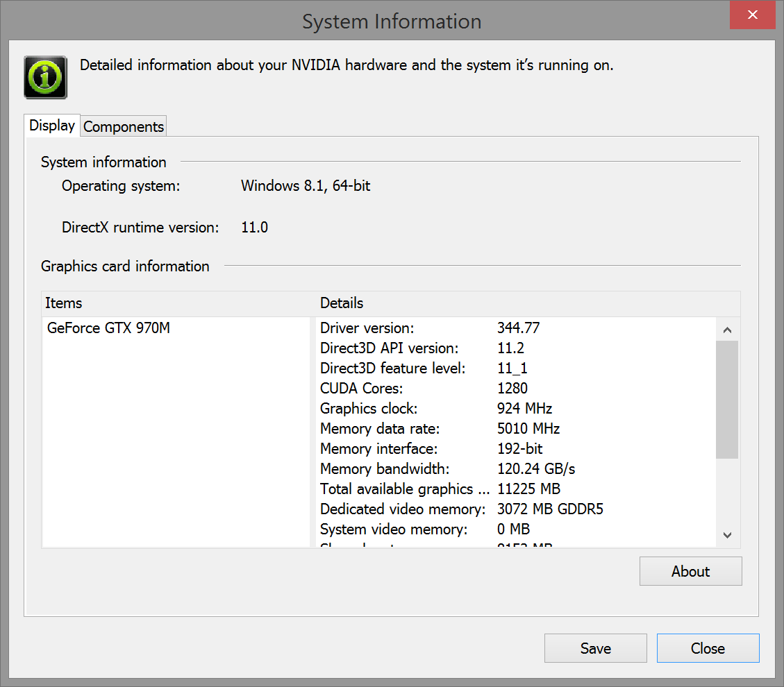The image size is (784, 687).
Task: Select the Driver version value 344.77
Action: pyautogui.click(x=519, y=328)
